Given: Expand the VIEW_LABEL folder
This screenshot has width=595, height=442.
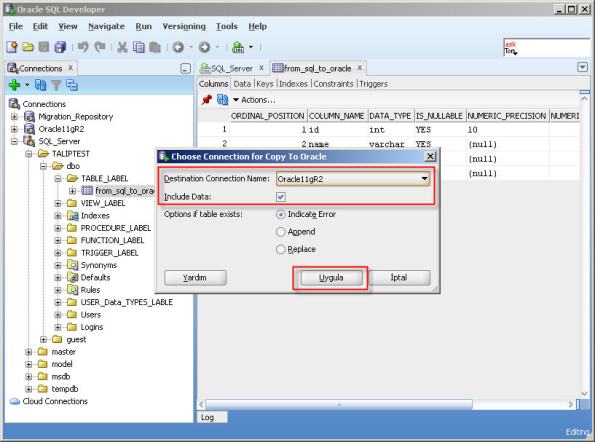Looking at the screenshot, I should coord(58,203).
